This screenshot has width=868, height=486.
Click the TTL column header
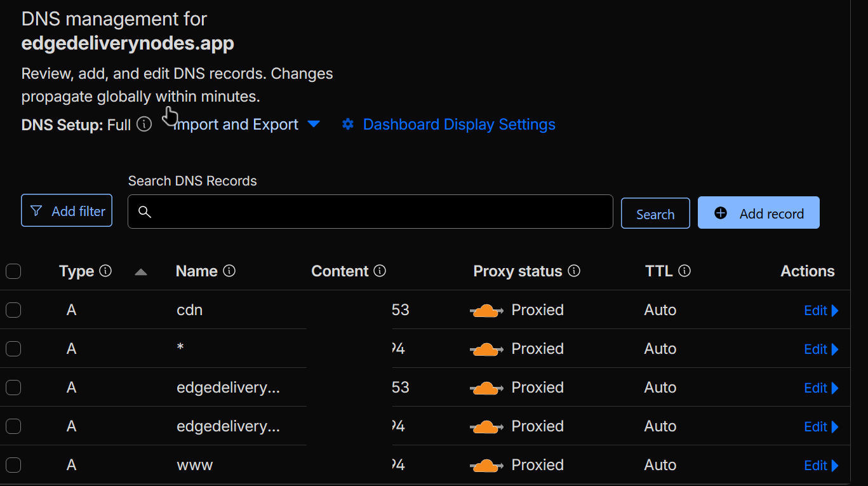click(x=658, y=271)
